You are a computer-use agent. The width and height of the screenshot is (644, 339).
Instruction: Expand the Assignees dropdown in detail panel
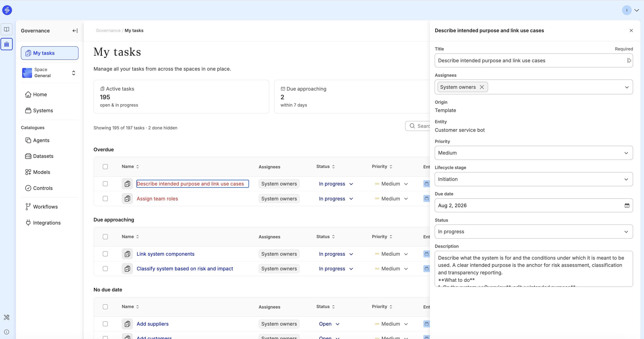pos(627,87)
